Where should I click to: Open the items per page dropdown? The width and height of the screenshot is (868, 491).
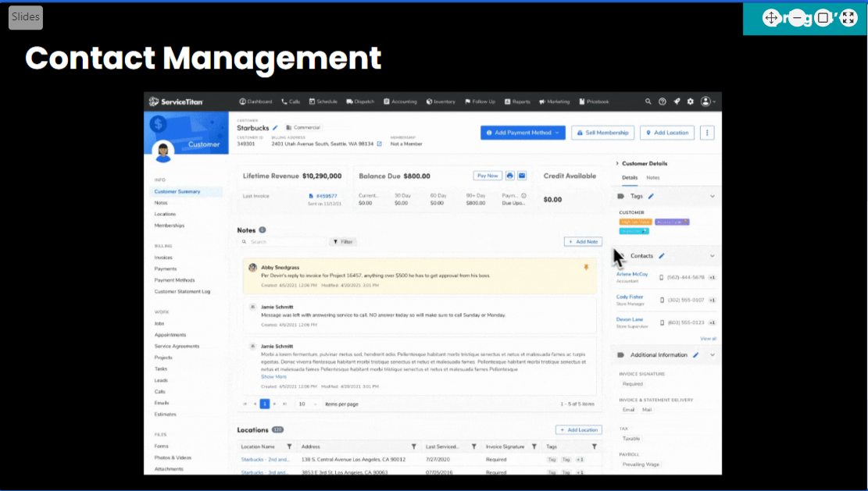[x=308, y=404]
